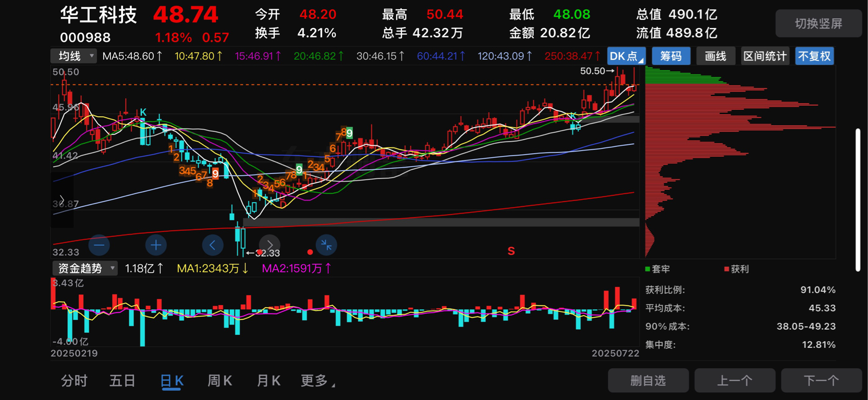The width and height of the screenshot is (868, 400).
Task: Click 换手 4.21% turnover value
Action: coord(296,33)
